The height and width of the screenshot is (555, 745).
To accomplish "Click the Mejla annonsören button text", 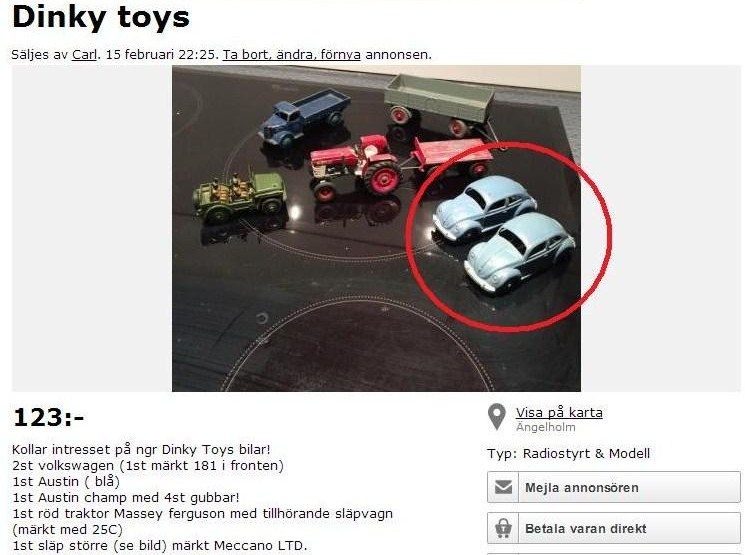I will [x=582, y=488].
